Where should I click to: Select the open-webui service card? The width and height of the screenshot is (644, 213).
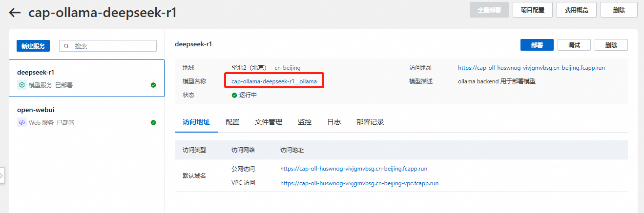pyautogui.click(x=86, y=116)
